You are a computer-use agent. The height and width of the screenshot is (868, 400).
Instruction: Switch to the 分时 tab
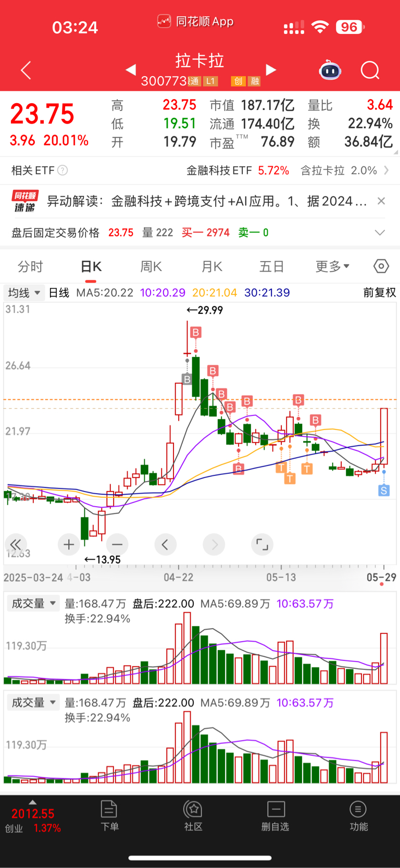(x=30, y=266)
